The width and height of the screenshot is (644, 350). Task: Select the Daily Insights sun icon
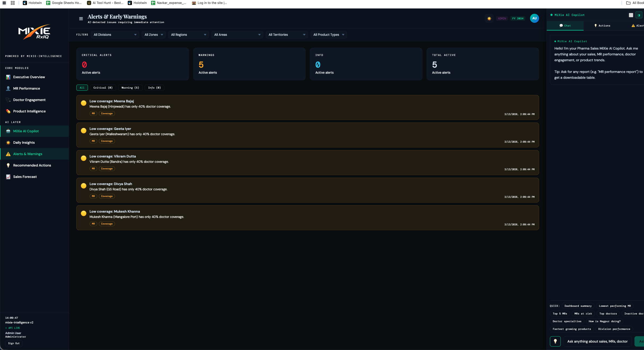(8, 142)
